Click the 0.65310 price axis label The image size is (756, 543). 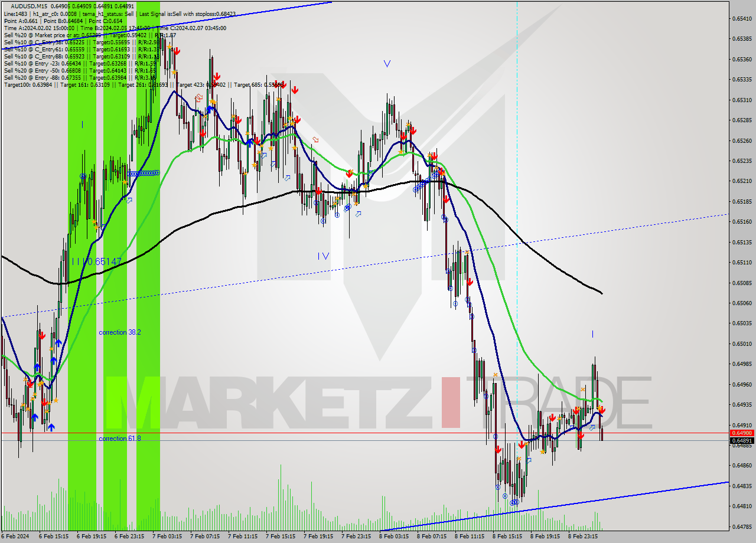pyautogui.click(x=742, y=100)
